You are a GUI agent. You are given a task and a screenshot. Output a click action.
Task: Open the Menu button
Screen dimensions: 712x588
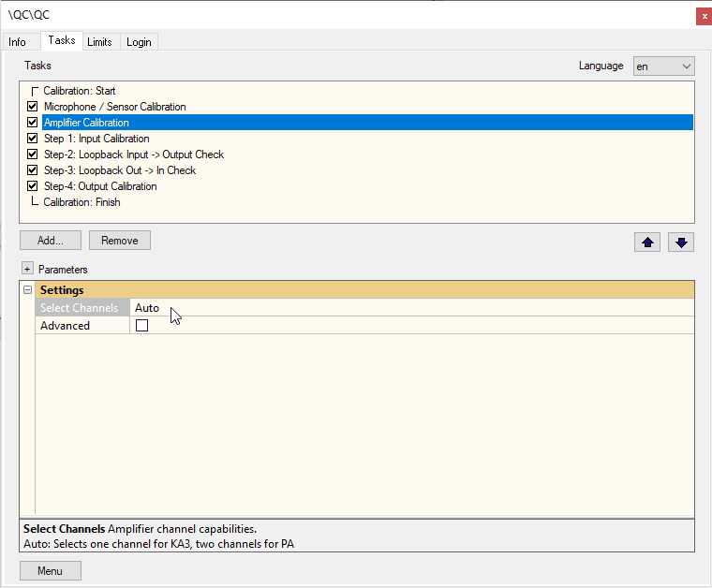coord(51,571)
